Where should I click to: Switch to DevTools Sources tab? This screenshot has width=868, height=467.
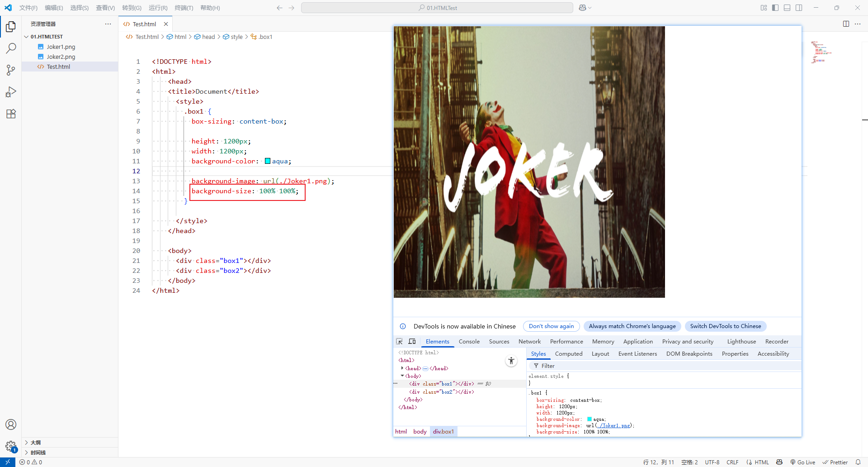point(499,342)
